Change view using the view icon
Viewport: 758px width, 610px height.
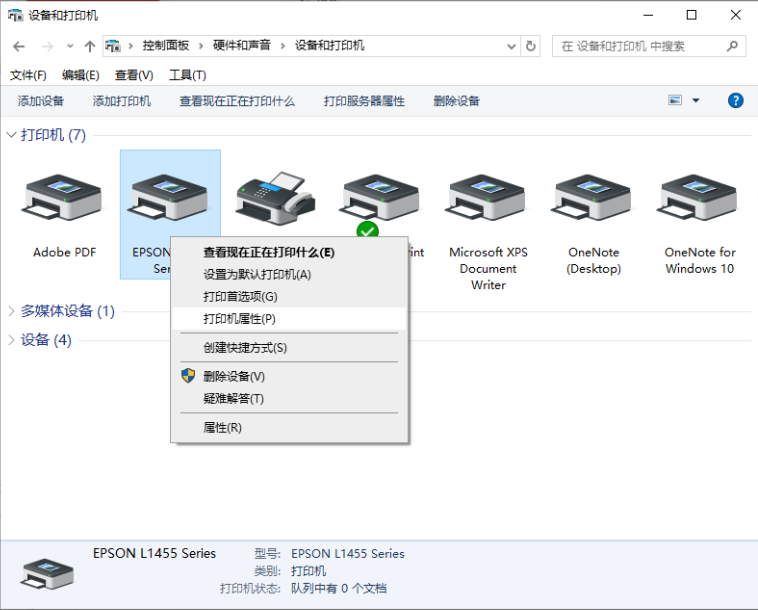pos(675,101)
